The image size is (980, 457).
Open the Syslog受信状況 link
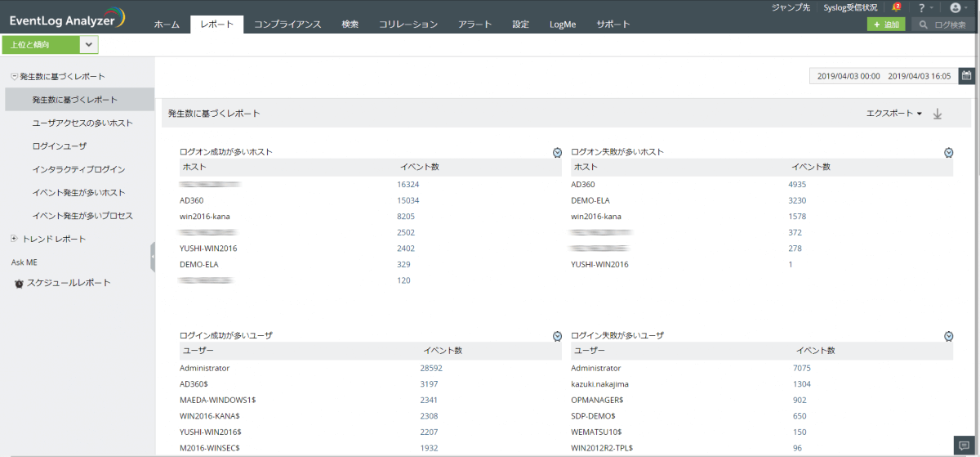click(851, 7)
